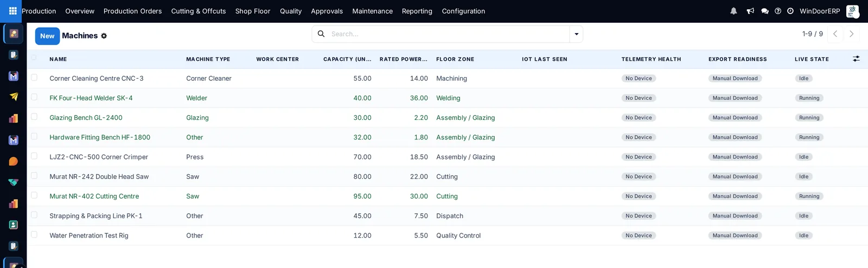Open the Water Penetration Test Rig record
Image resolution: width=868 pixels, height=268 pixels.
click(89, 235)
